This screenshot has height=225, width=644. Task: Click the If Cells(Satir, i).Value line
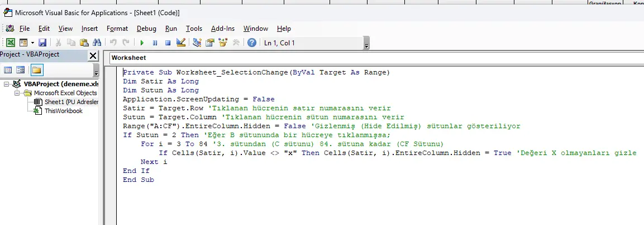click(x=398, y=153)
